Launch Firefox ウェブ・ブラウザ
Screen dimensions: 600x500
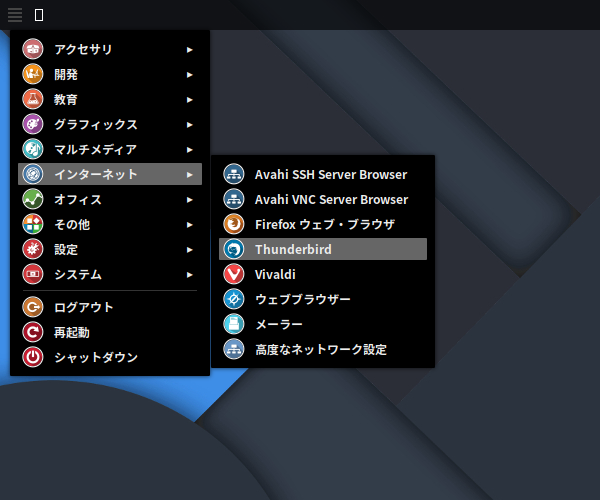(x=323, y=224)
